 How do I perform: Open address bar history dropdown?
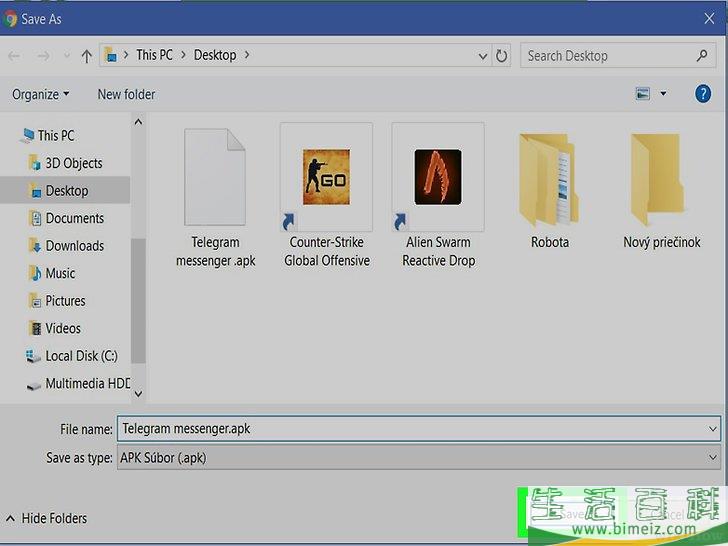pos(483,56)
